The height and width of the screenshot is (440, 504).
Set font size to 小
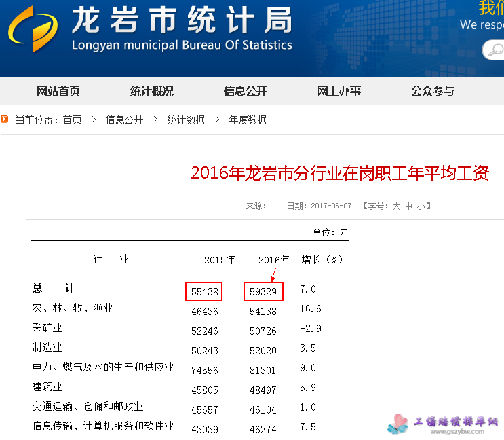pyautogui.click(x=421, y=206)
